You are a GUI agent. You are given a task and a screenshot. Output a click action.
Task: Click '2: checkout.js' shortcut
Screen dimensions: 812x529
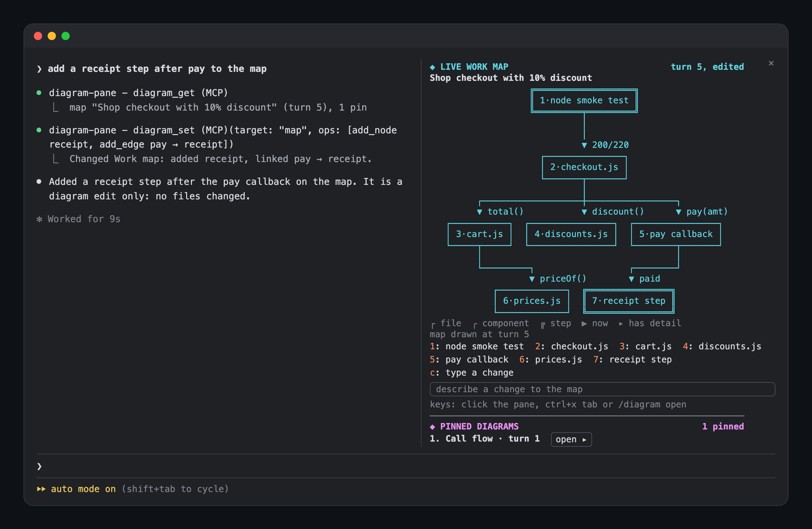coord(571,347)
